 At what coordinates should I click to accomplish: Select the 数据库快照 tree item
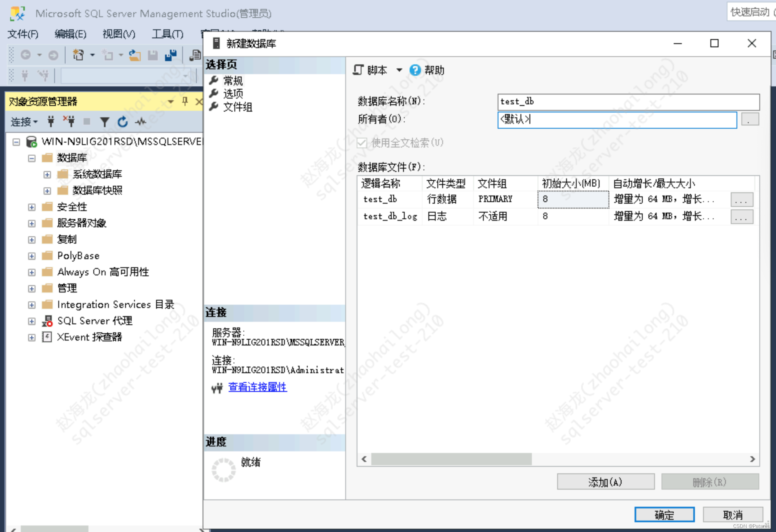point(97,191)
